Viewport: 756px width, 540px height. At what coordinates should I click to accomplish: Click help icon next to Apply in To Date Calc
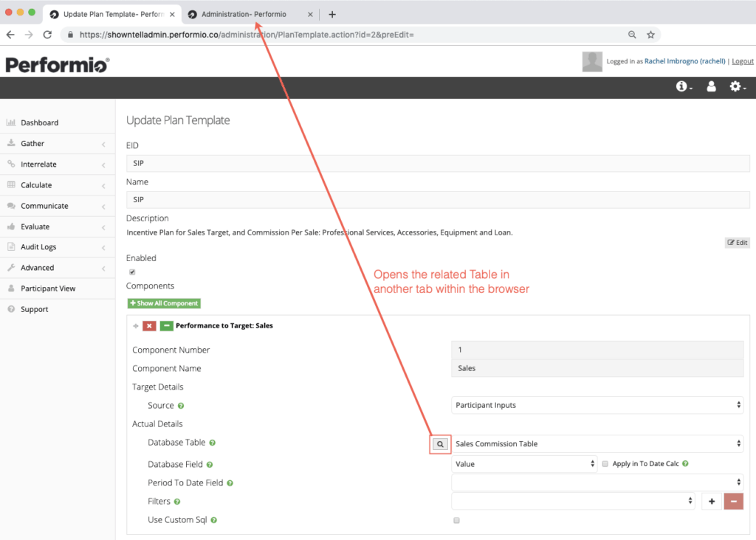pos(685,463)
